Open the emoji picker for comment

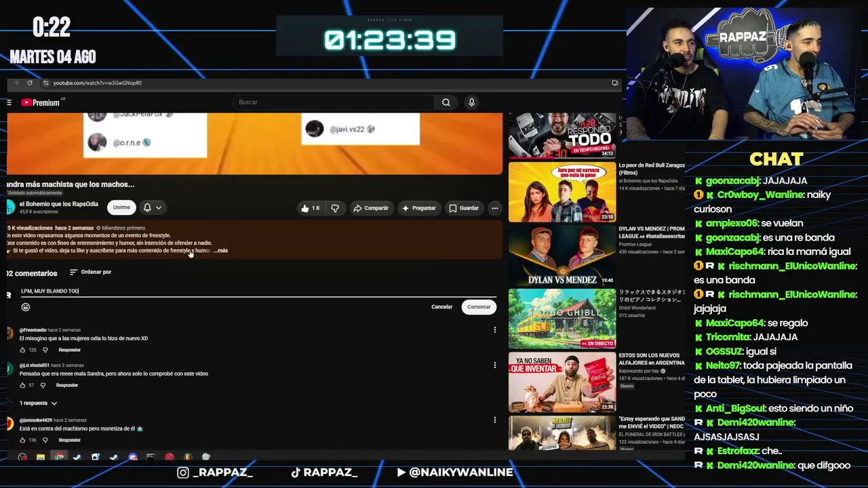[26, 307]
